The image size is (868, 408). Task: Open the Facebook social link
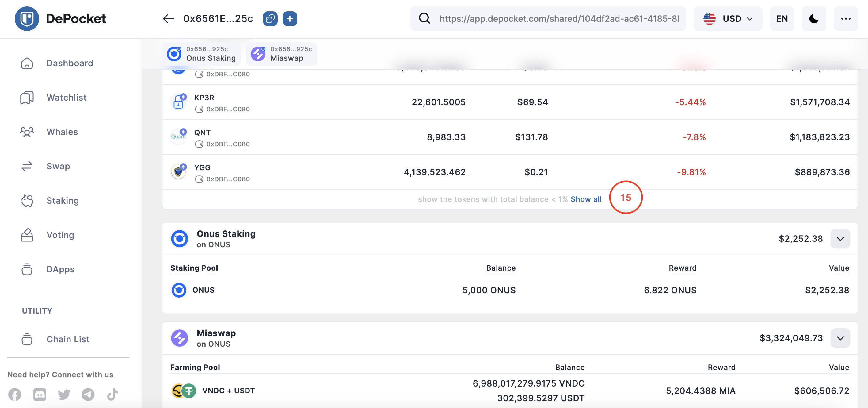pos(15,394)
